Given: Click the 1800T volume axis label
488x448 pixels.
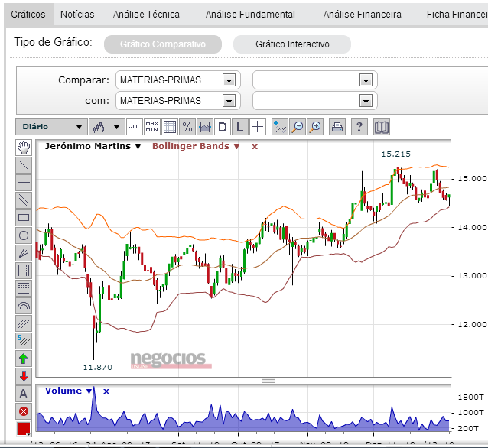Looking at the screenshot, I should [x=471, y=398].
